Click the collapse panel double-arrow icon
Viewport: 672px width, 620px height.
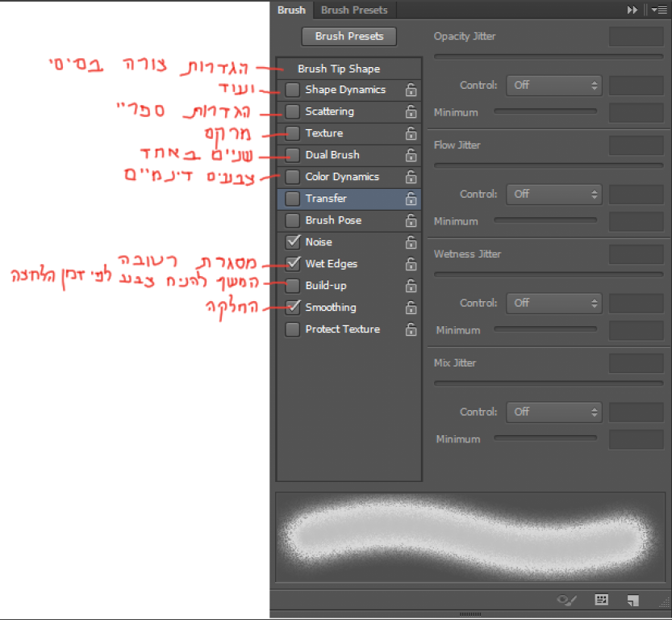click(632, 10)
